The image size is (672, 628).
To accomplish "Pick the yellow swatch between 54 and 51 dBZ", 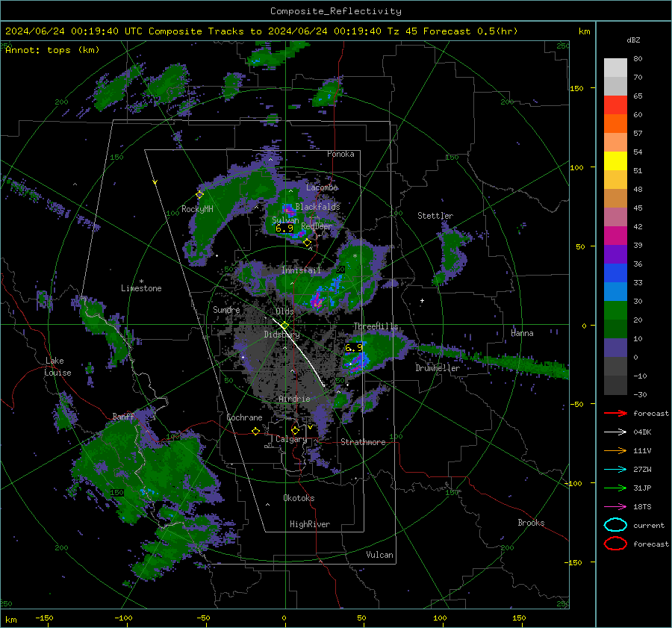I will pos(615,161).
